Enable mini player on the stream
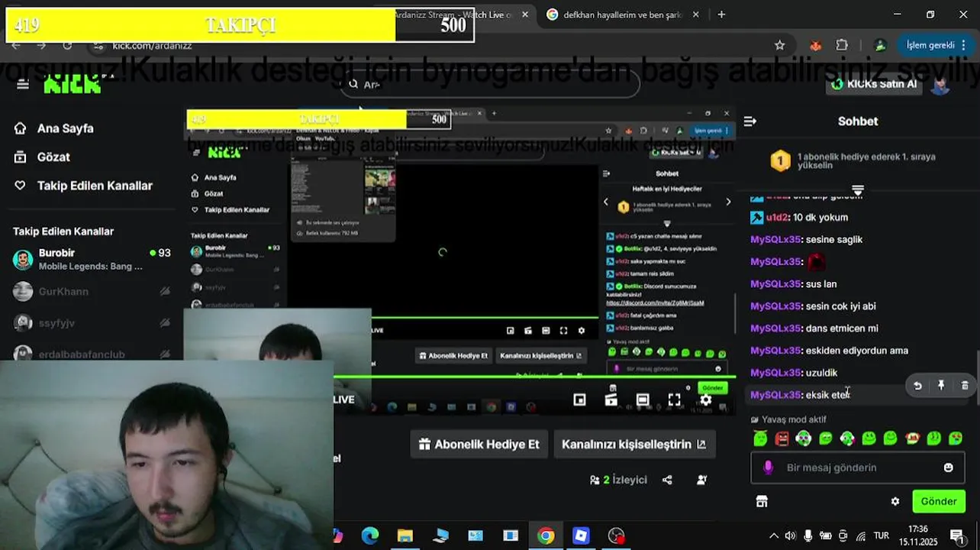The image size is (980, 550). (x=579, y=400)
